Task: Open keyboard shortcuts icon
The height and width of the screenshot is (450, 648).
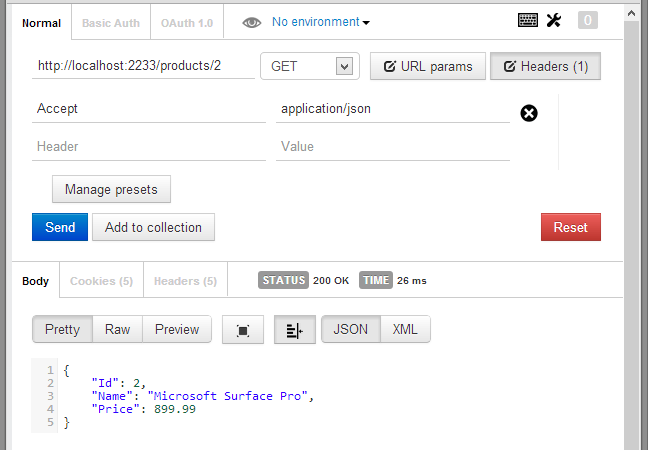Action: point(528,20)
